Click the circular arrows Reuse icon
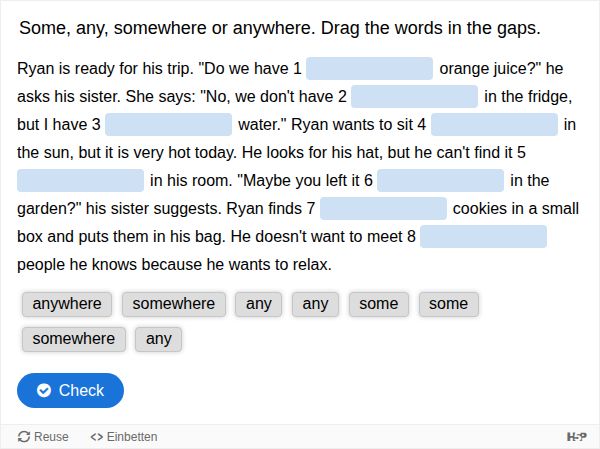This screenshot has height=449, width=600. (x=24, y=437)
